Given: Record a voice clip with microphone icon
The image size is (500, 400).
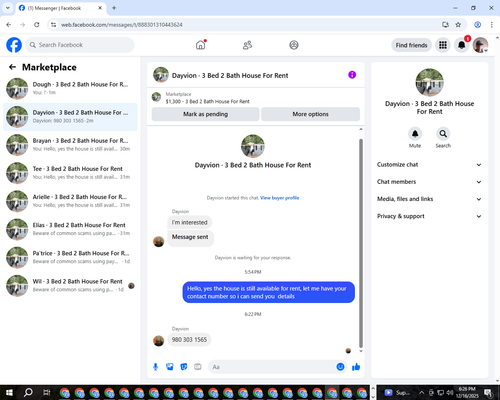Looking at the screenshot, I should tap(155, 367).
